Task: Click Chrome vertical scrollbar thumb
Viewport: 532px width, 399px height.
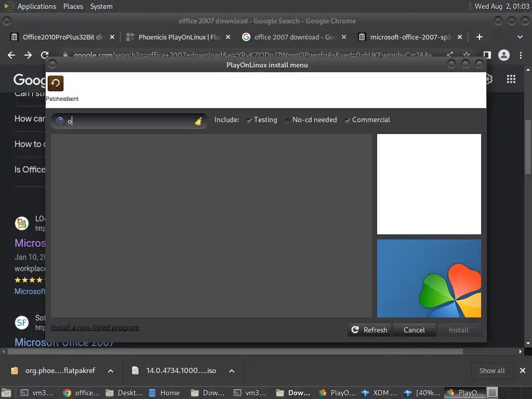Action: tap(528, 147)
